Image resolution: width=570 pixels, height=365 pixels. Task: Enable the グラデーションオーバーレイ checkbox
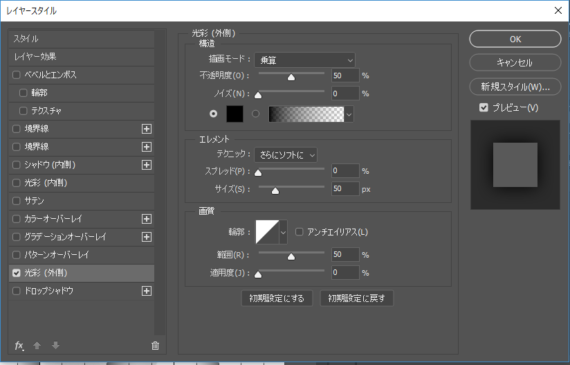click(16, 237)
